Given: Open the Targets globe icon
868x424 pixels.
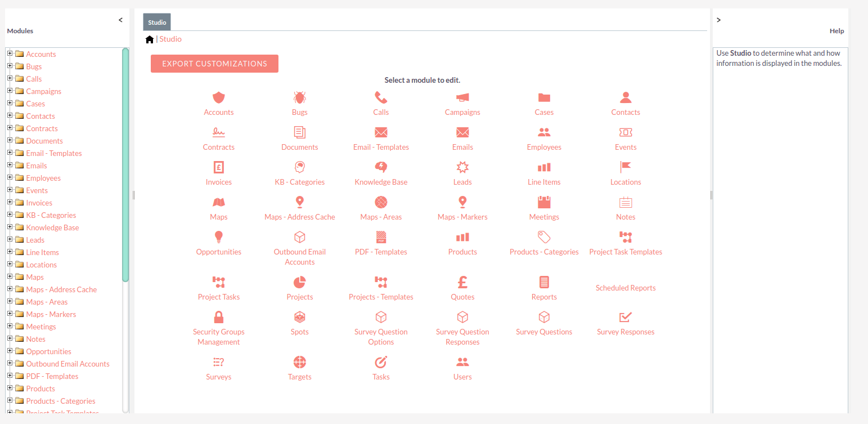Looking at the screenshot, I should pyautogui.click(x=299, y=361).
